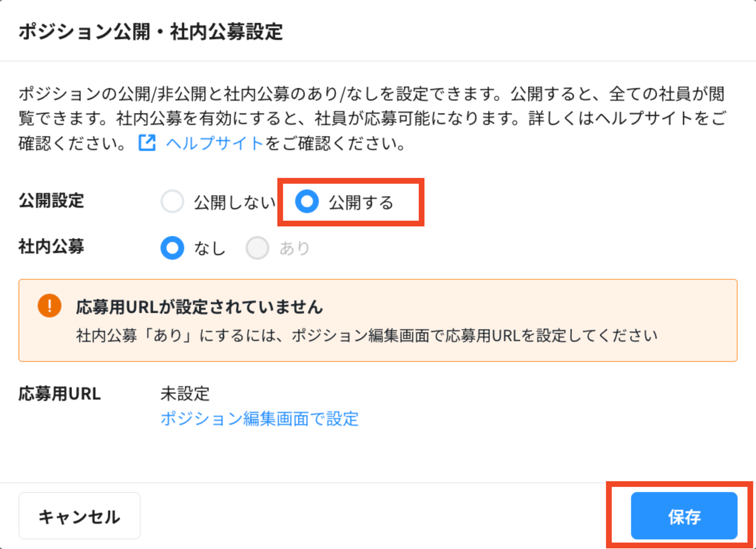Click the external-link icon beside ヘルプサイト

[147, 143]
